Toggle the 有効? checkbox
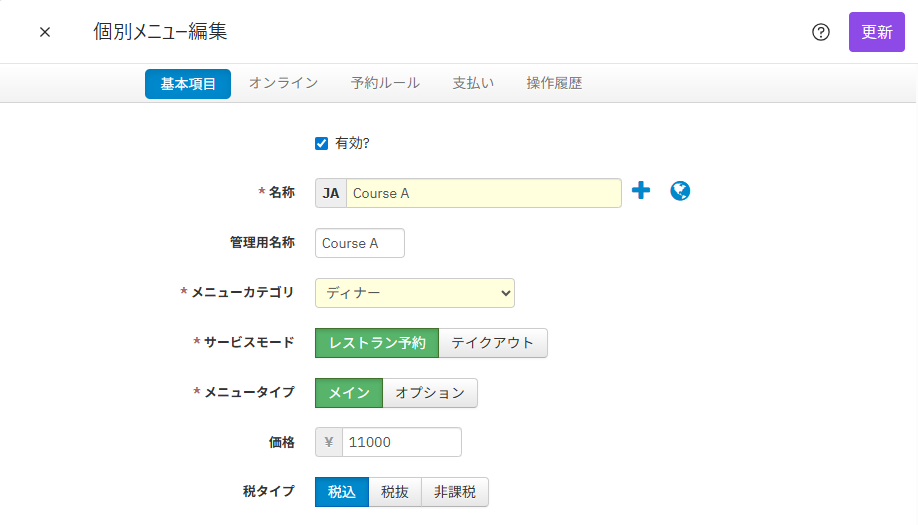918x525 pixels. (x=321, y=143)
